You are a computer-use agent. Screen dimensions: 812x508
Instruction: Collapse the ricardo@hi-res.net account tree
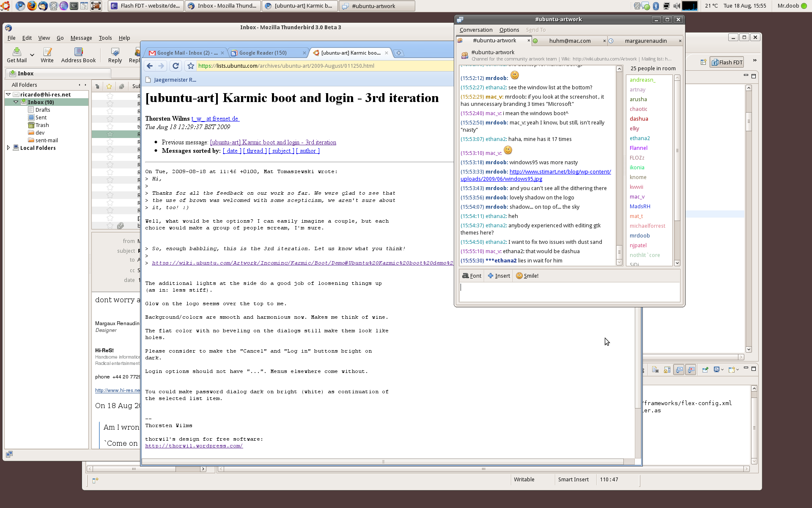8,94
